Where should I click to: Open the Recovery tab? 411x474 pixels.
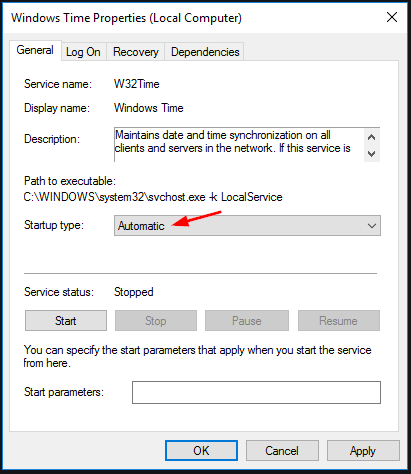coord(135,52)
